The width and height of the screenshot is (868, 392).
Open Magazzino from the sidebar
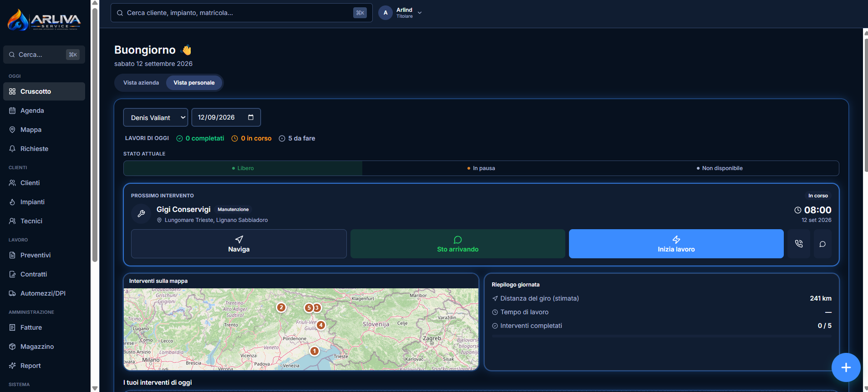pos(44,347)
